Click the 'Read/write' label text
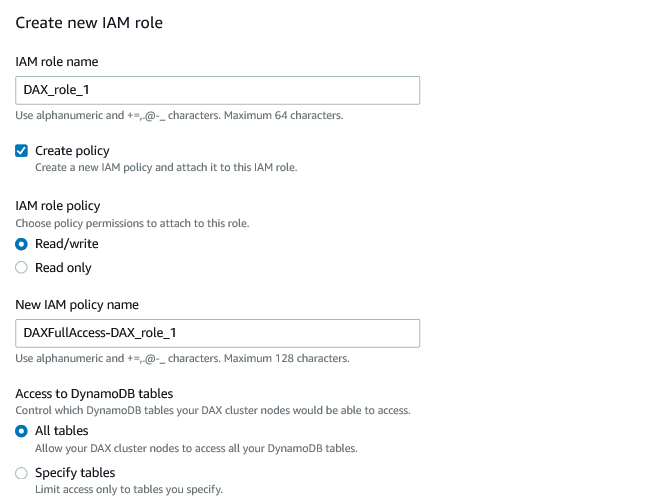The height and width of the screenshot is (501, 652). pos(67,244)
